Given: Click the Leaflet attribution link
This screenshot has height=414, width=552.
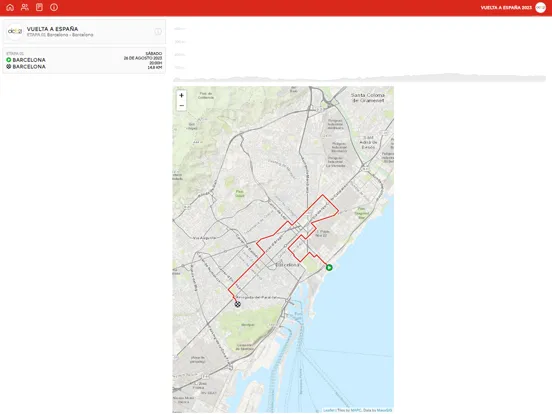Looking at the screenshot, I should point(329,410).
